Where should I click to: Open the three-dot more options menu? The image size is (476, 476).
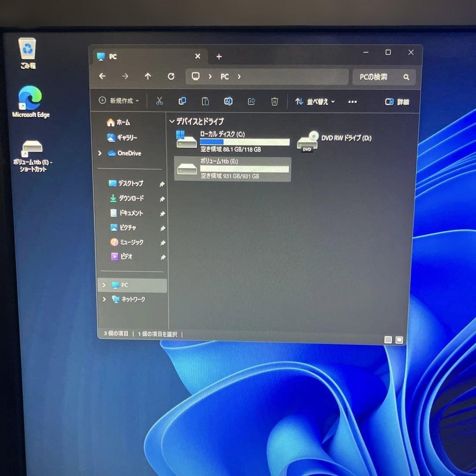(353, 102)
